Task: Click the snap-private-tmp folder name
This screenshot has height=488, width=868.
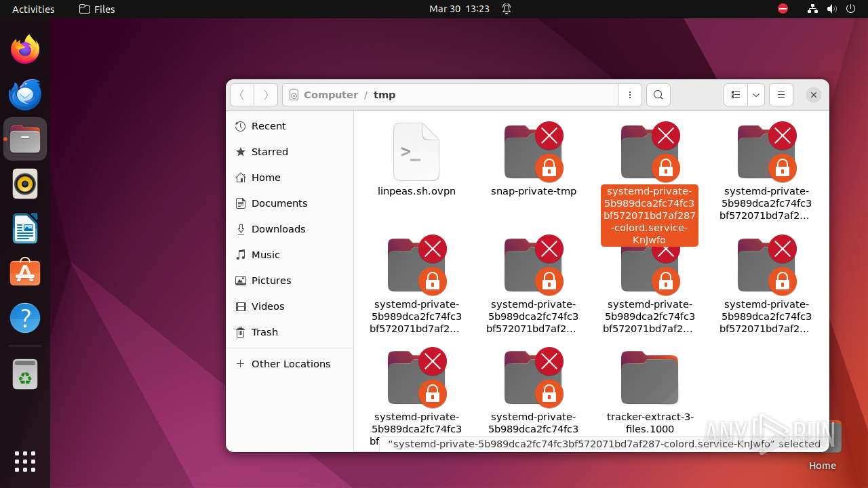Action: point(534,191)
